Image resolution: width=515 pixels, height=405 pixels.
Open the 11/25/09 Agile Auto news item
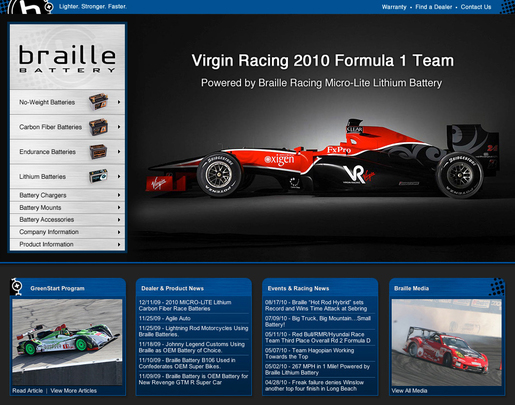(165, 318)
